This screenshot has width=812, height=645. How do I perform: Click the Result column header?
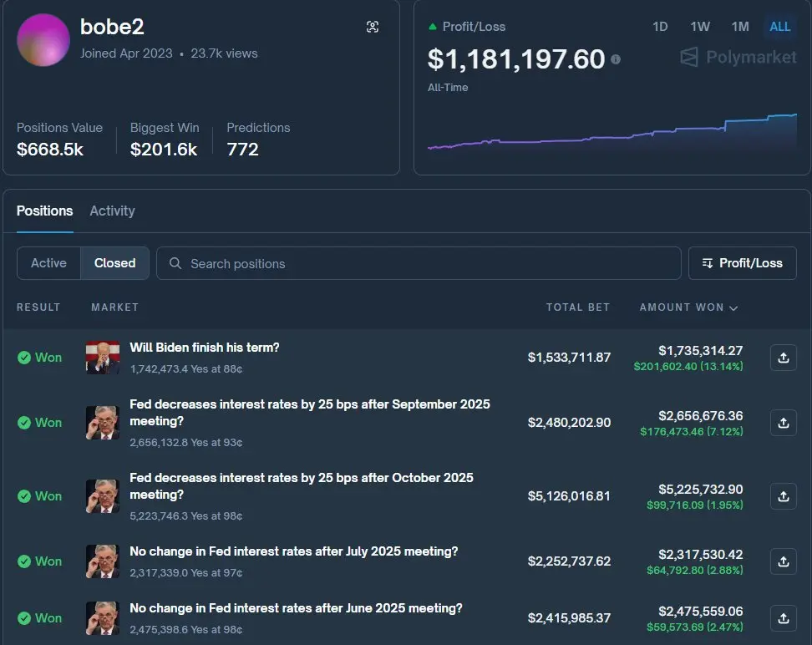click(x=38, y=307)
